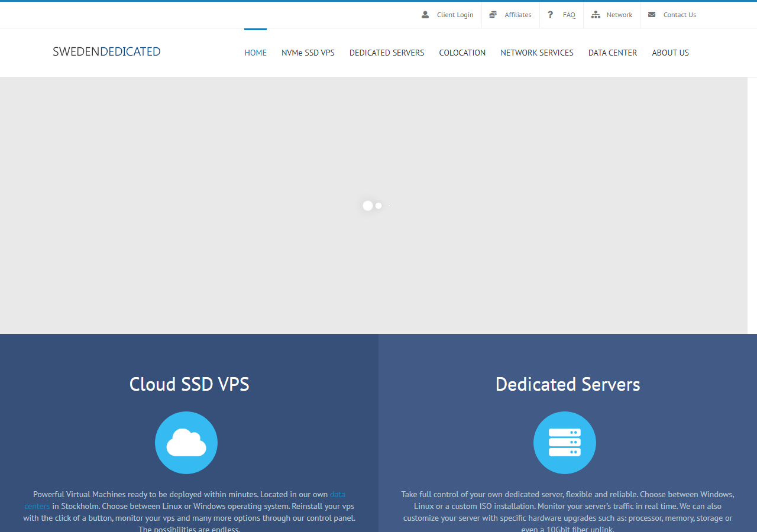This screenshot has width=757, height=532.
Task: Open the NETWORK SERVICES menu
Action: point(537,53)
